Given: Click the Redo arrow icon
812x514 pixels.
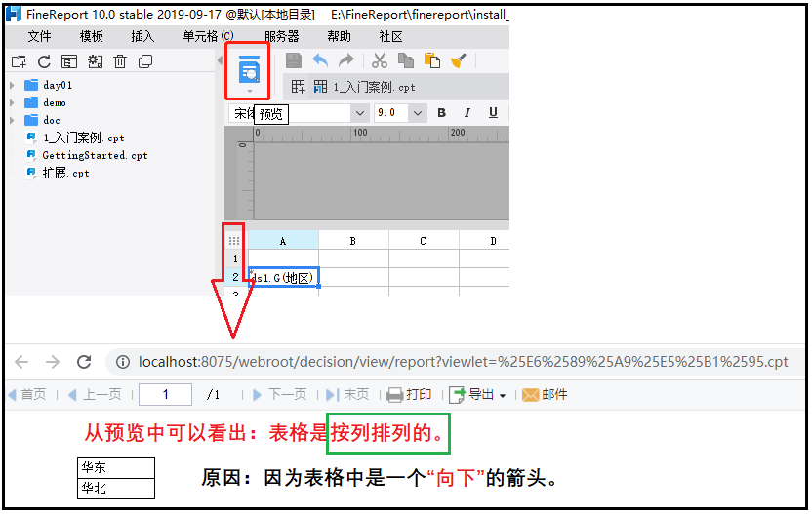Looking at the screenshot, I should [345, 60].
